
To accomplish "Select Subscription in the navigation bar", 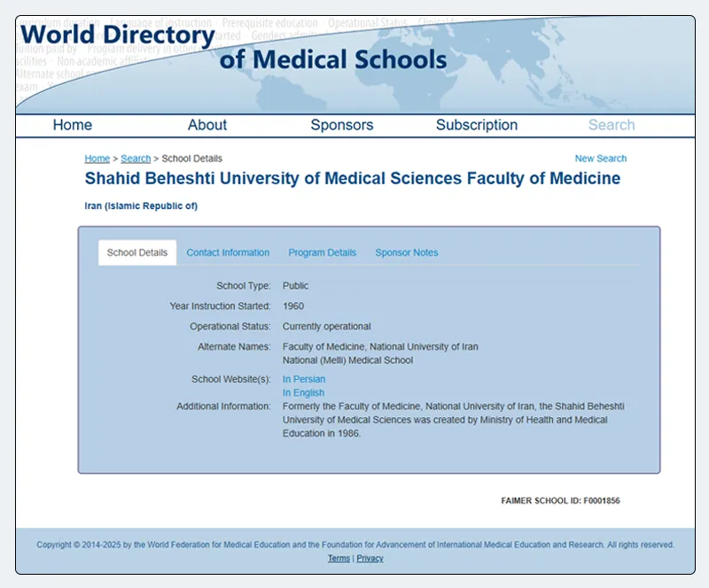I will click(x=477, y=125).
